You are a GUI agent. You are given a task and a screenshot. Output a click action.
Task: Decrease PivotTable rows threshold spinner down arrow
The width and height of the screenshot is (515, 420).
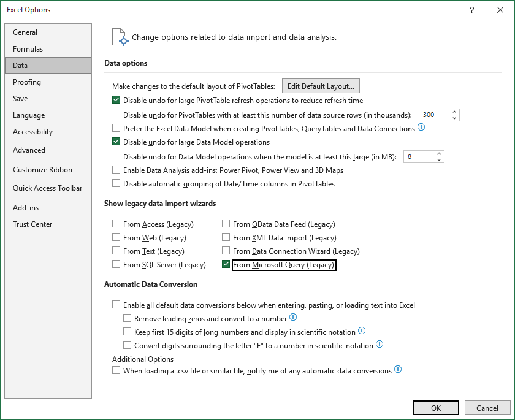tap(454, 118)
